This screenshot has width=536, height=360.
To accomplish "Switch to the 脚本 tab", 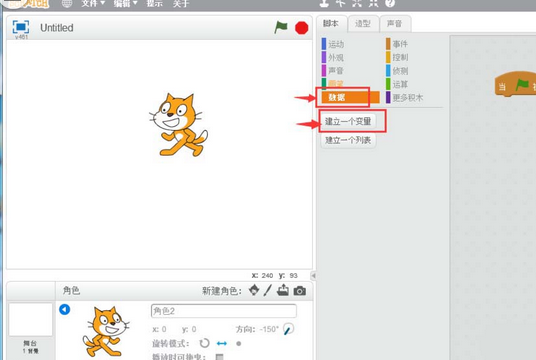I will click(331, 24).
